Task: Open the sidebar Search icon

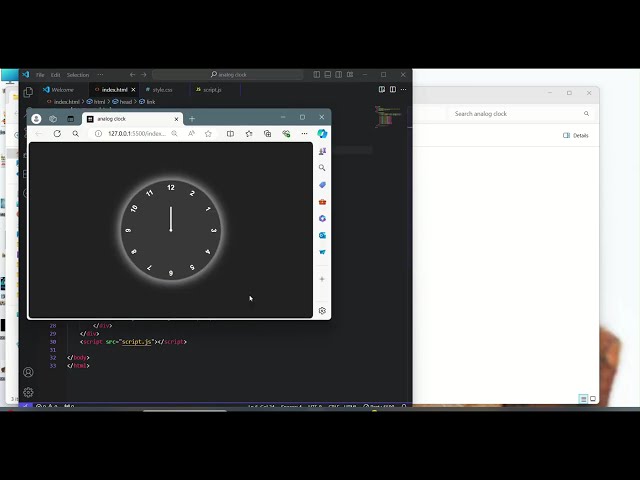Action: click(x=322, y=168)
